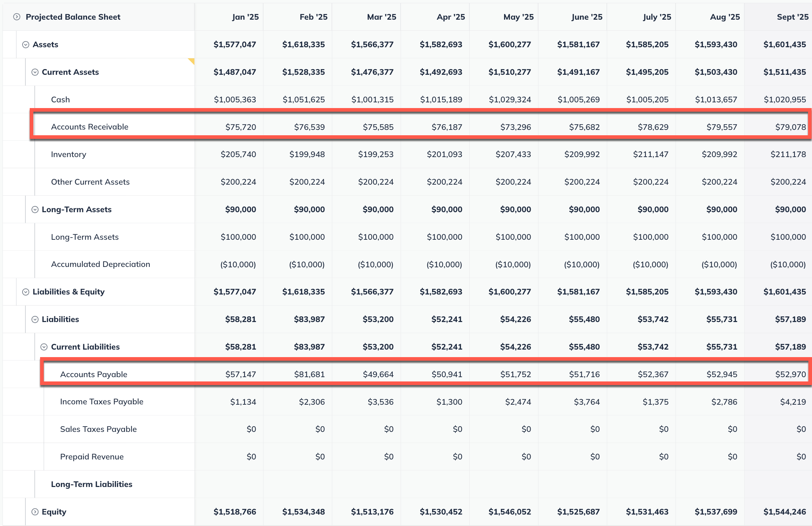Select Accumulated Depreciation row label
The image size is (812, 526).
(101, 264)
